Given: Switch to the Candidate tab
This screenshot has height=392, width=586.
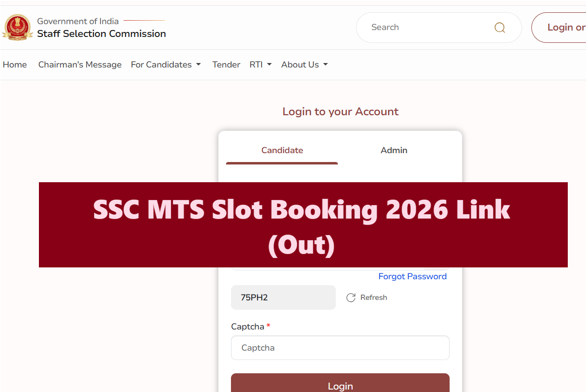Looking at the screenshot, I should click(x=282, y=150).
